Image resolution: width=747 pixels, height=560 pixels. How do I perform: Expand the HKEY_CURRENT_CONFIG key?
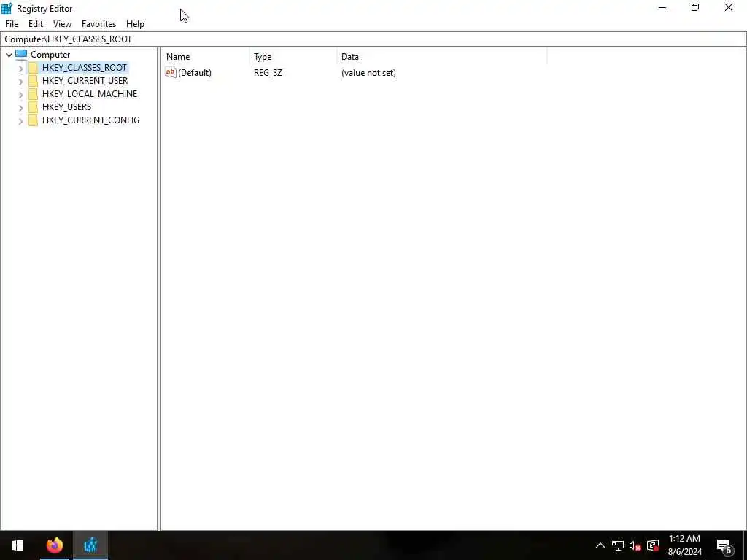tap(20, 120)
